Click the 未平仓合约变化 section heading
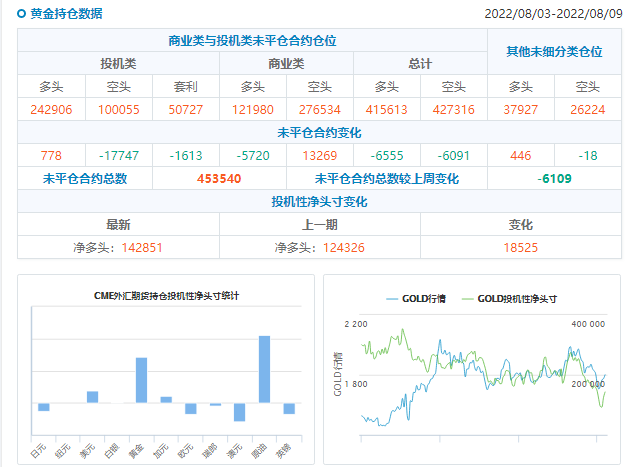Viewport: 632px width, 467px height. (318, 132)
